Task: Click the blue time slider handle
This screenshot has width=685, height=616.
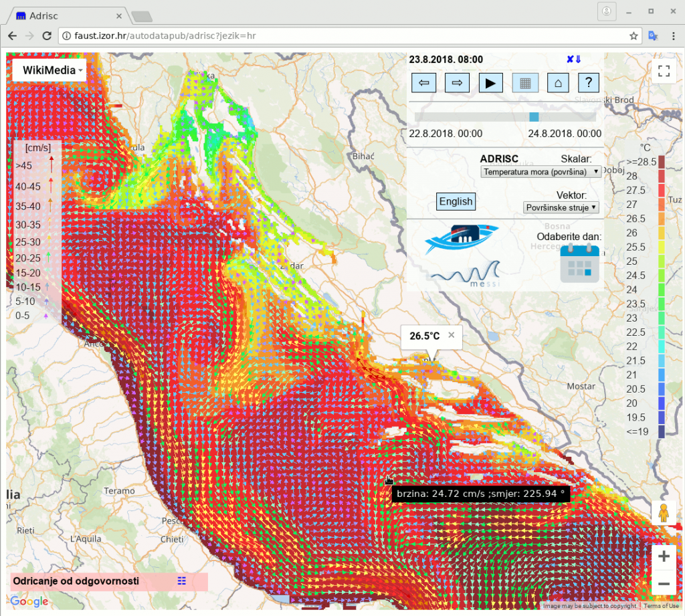Action: 534,116
